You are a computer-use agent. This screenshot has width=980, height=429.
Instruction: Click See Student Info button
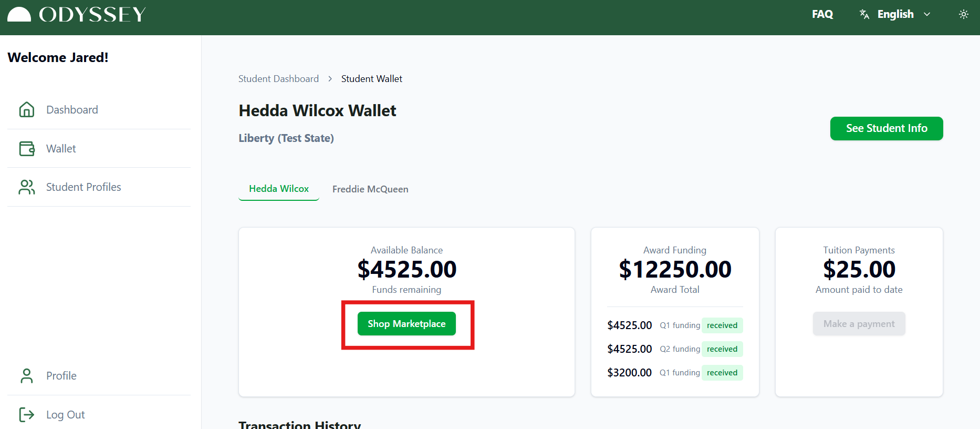[x=887, y=128]
